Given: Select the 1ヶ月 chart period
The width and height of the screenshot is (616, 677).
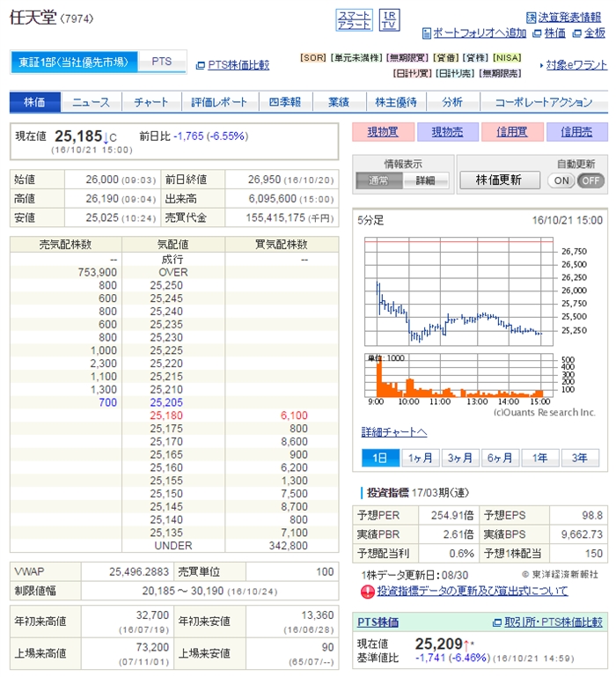Looking at the screenshot, I should pyautogui.click(x=420, y=458).
